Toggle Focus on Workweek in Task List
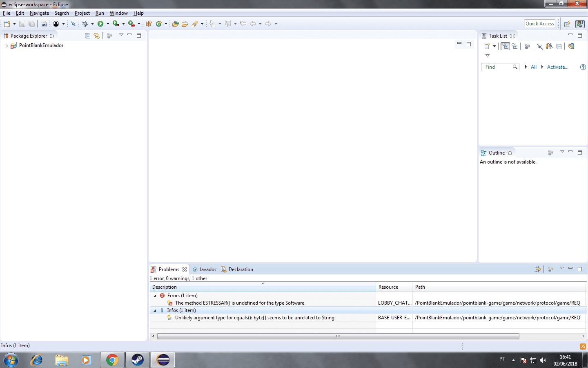 [527, 46]
